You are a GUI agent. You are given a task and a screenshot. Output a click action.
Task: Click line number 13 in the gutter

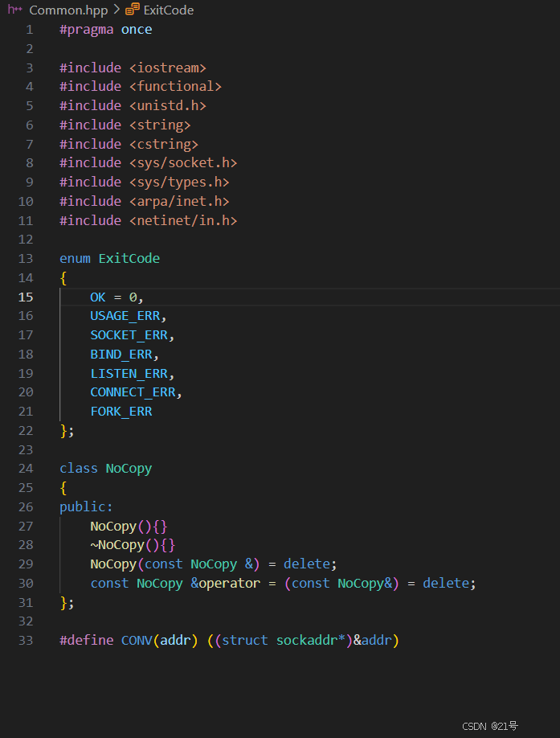click(26, 258)
